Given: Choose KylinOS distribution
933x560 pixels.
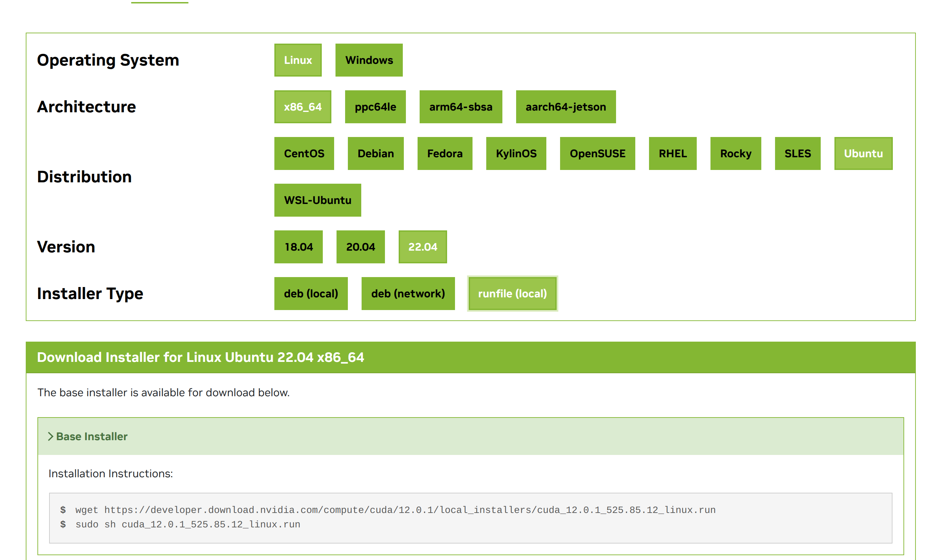Looking at the screenshot, I should [x=515, y=153].
